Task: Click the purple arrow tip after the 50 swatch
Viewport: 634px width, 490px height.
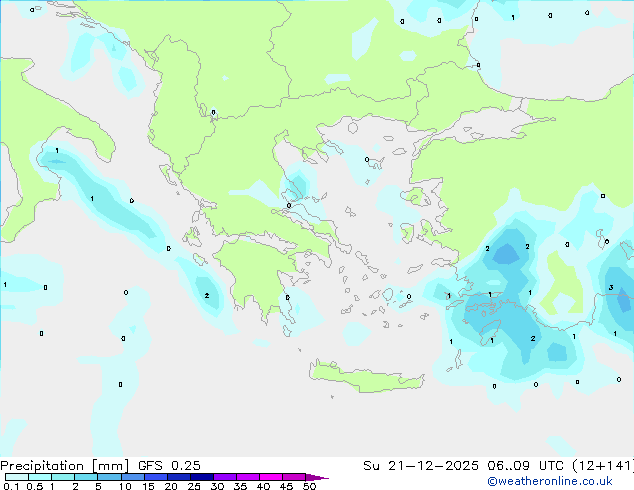Action: pyautogui.click(x=317, y=478)
